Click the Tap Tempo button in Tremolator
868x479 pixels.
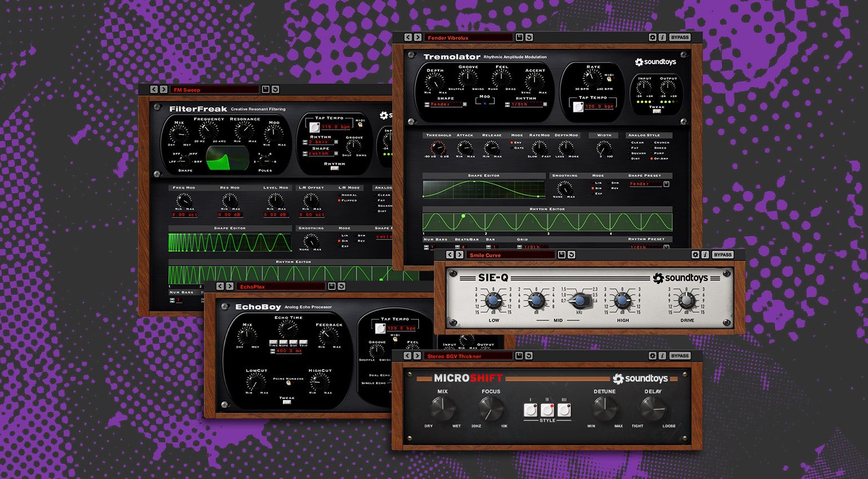click(578, 107)
